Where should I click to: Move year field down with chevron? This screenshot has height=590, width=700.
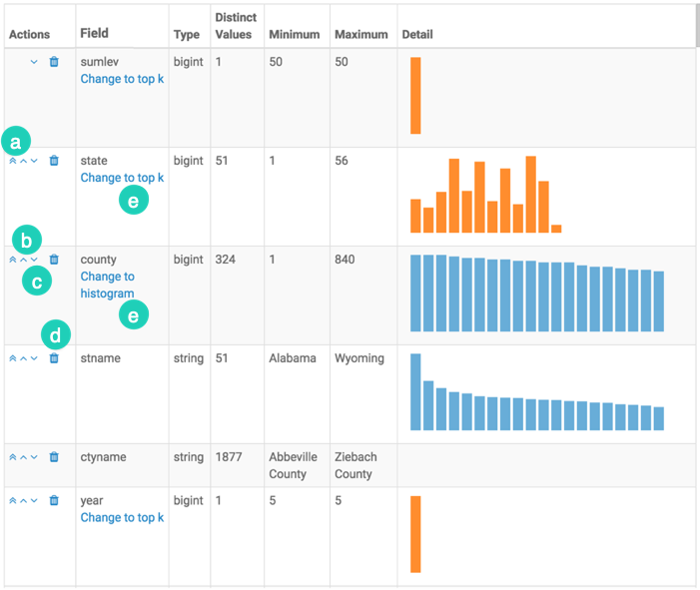[x=34, y=500]
